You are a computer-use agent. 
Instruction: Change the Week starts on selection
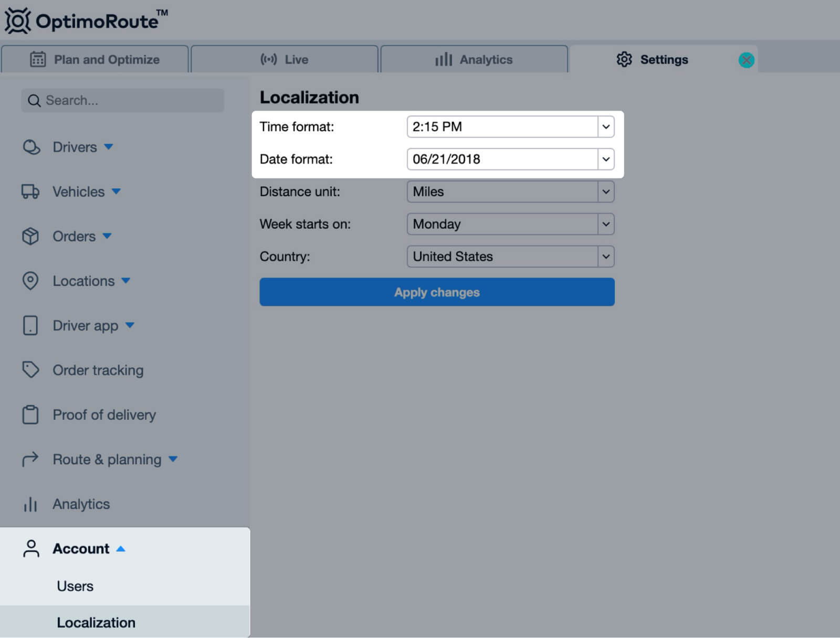[x=510, y=225]
